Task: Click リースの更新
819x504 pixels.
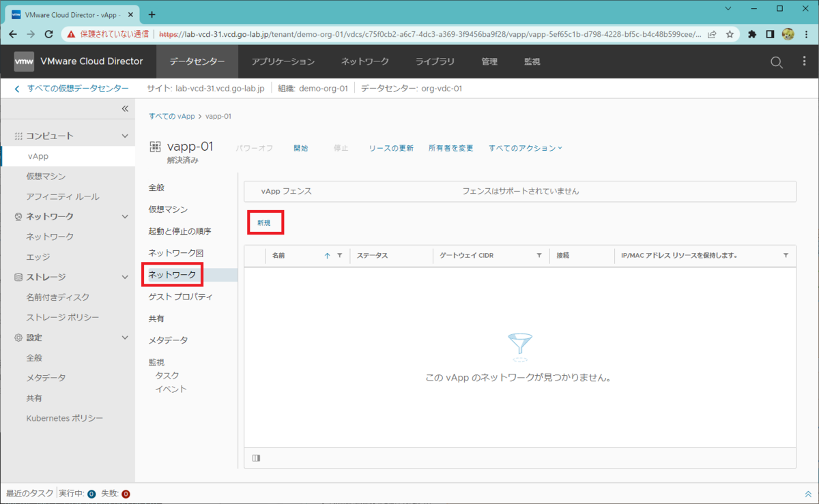Action: [x=391, y=148]
